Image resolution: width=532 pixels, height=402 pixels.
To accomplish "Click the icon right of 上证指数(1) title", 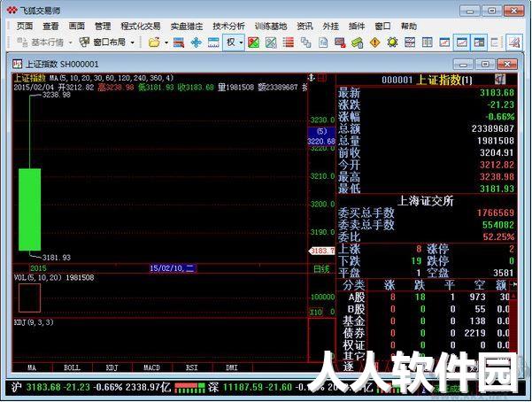I will click(500, 80).
